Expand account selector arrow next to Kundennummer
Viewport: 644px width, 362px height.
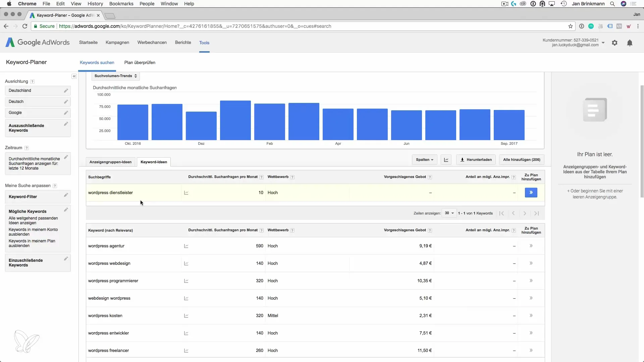pyautogui.click(x=603, y=43)
